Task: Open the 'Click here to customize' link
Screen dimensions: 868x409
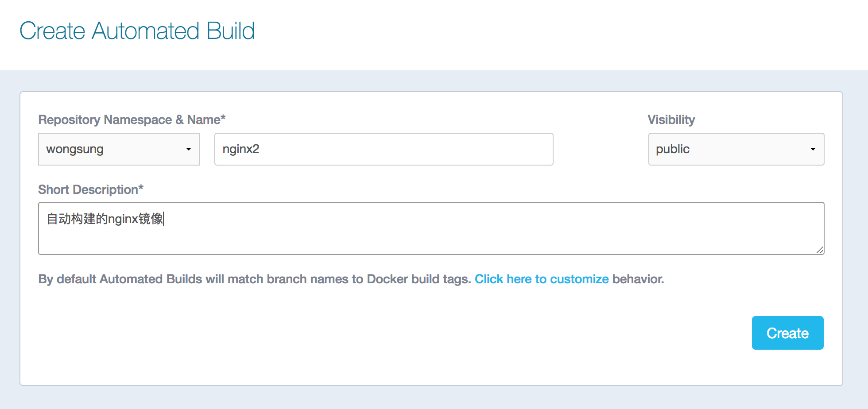Action: click(541, 279)
